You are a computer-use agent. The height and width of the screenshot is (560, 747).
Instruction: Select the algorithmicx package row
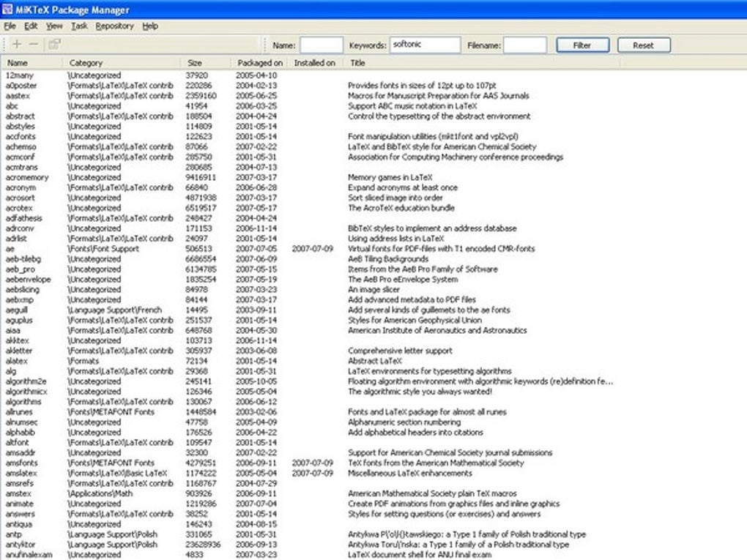[x=310, y=392]
